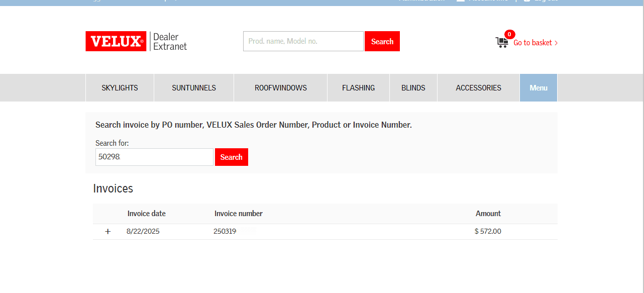Select the invoice date 8/22/2025
Viewport: 644px width, 293px height.
[143, 232]
